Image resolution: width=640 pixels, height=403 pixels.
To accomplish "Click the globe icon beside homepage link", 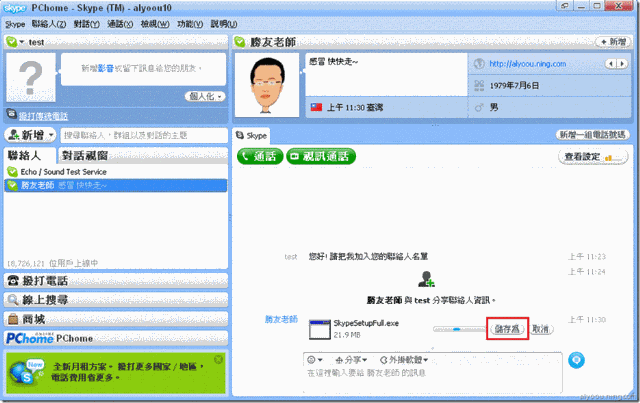I will coord(479,64).
